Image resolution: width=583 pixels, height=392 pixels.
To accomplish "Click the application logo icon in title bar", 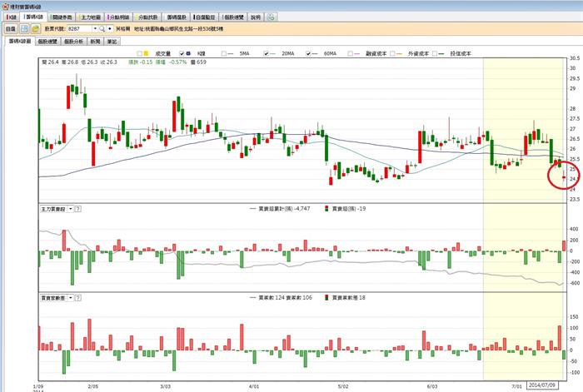I will tap(5, 7).
